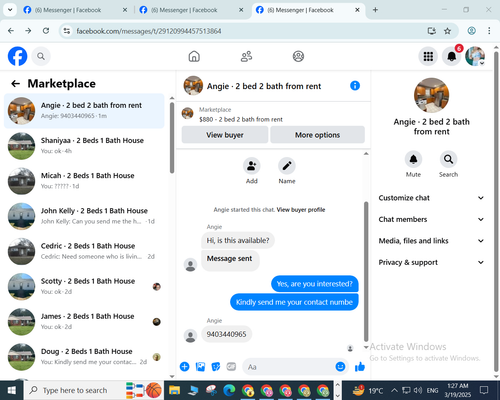Click the conversation list scrollbar
Image resolution: width=500 pixels, height=400 pixels.
pyautogui.click(x=172, y=137)
